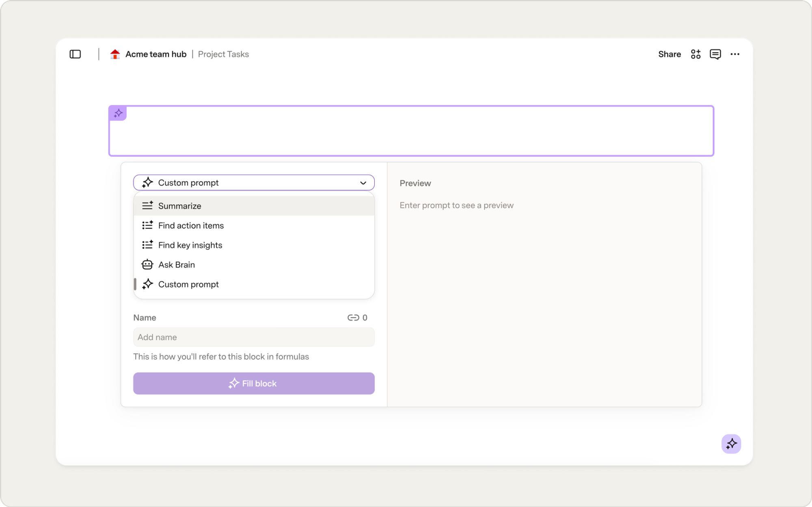812x507 pixels.
Task: Click the purple AI sparkle block tag
Action: click(x=118, y=113)
